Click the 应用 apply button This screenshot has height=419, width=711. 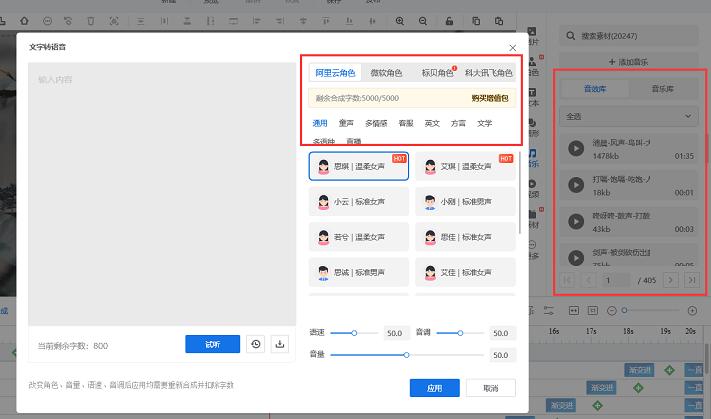coord(434,388)
